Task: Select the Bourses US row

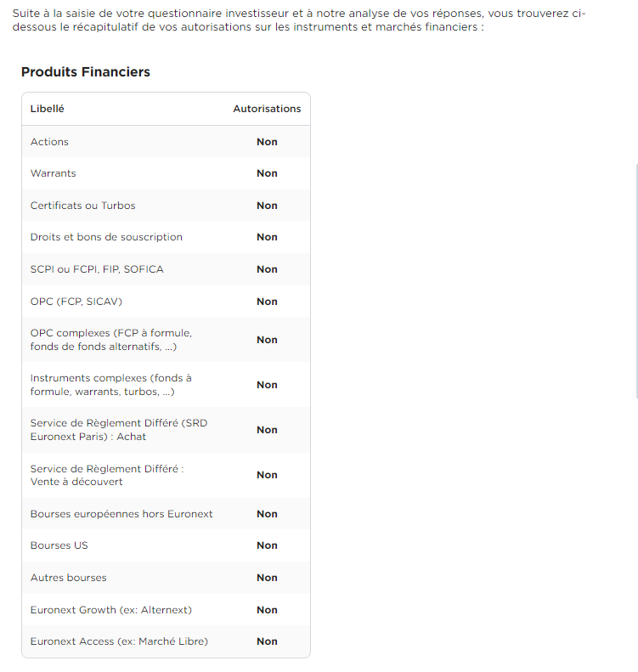Action: pos(166,545)
